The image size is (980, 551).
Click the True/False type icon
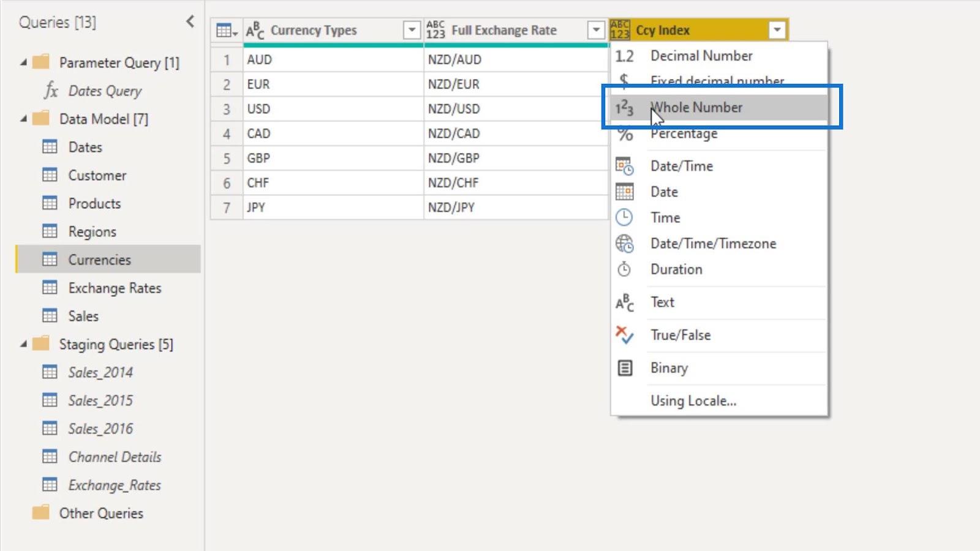[624, 335]
